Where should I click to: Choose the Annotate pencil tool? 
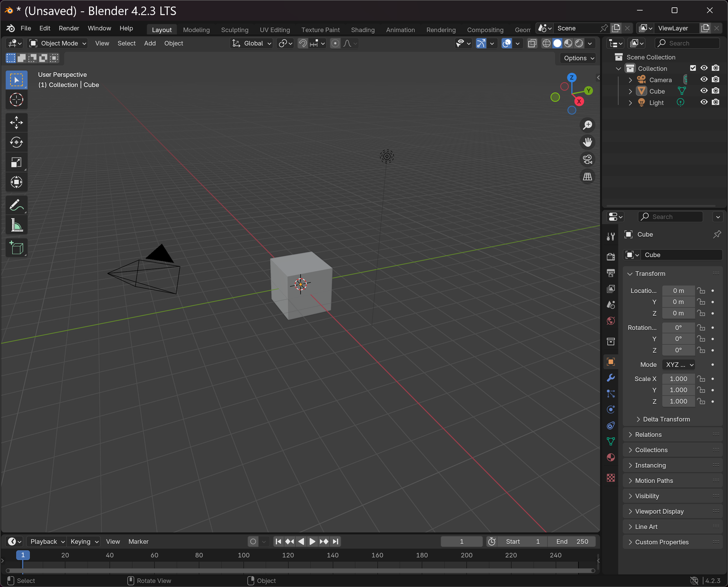(16, 205)
